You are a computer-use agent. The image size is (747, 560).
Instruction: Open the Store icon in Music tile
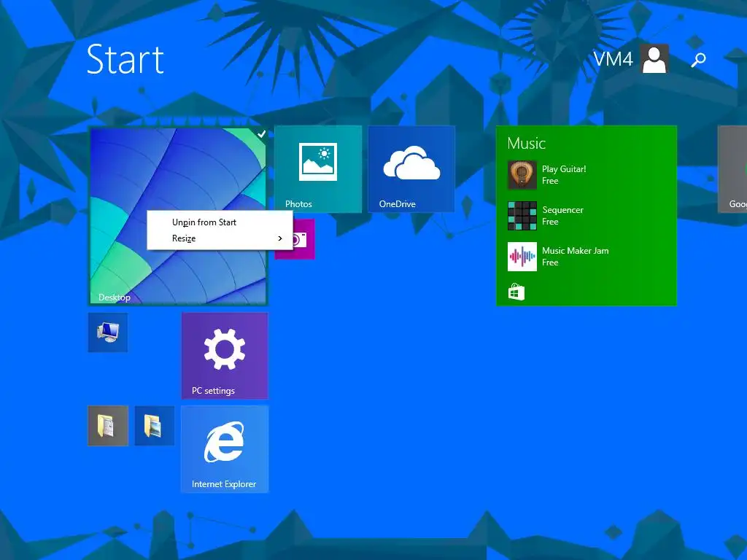click(516, 292)
